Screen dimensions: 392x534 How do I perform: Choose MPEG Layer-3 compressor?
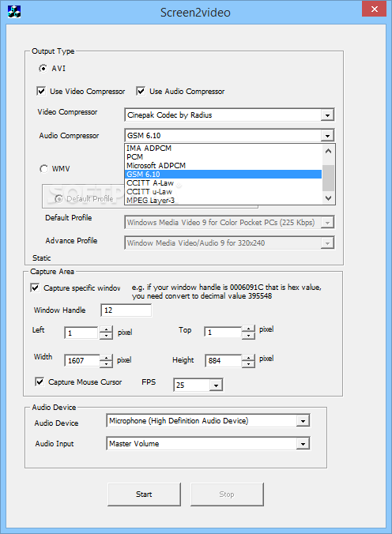click(224, 201)
